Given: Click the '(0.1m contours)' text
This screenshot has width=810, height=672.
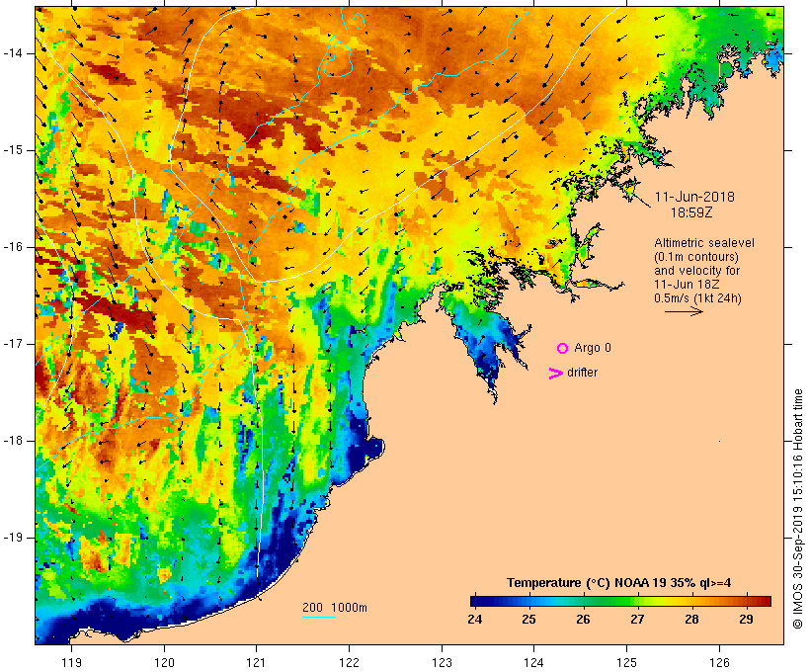Looking at the screenshot, I should [x=696, y=257].
